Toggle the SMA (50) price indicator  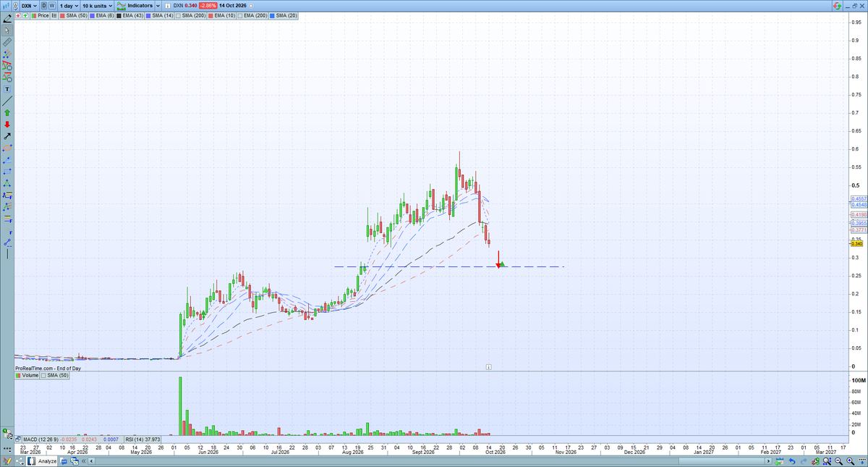(x=73, y=14)
